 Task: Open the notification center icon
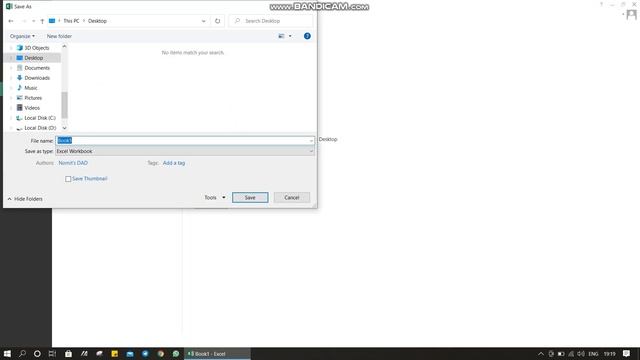tap(627, 353)
